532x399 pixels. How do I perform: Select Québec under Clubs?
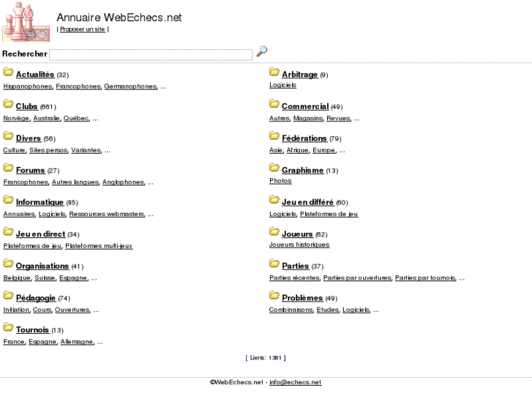pos(76,119)
